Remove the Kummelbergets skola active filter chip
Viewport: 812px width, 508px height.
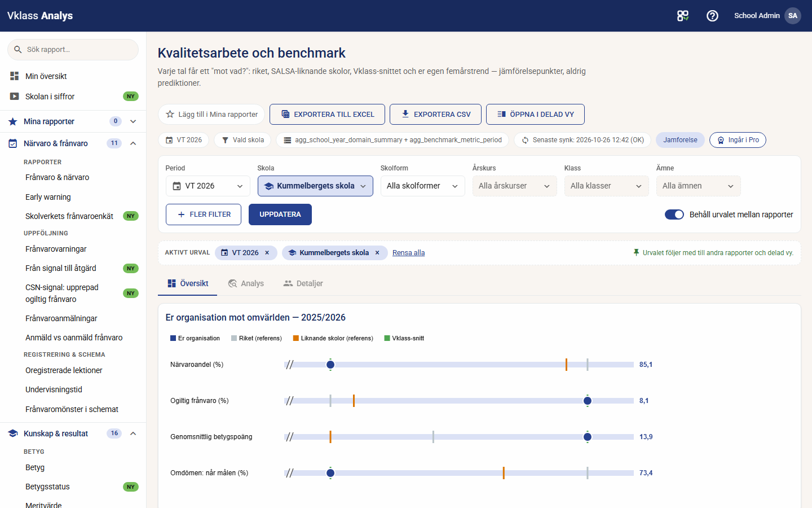(377, 253)
